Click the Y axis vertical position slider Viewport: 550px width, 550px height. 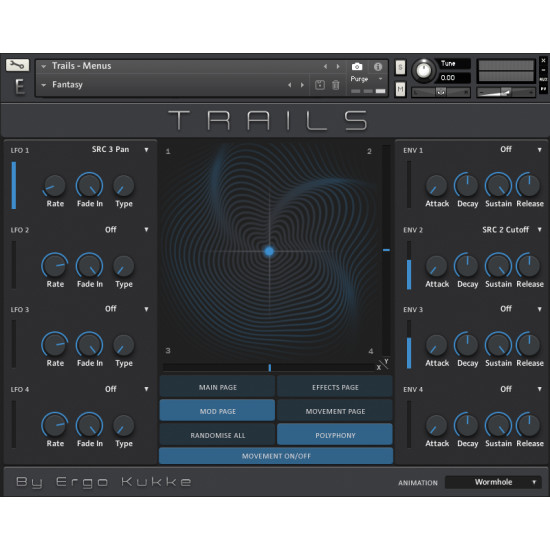pos(386,250)
